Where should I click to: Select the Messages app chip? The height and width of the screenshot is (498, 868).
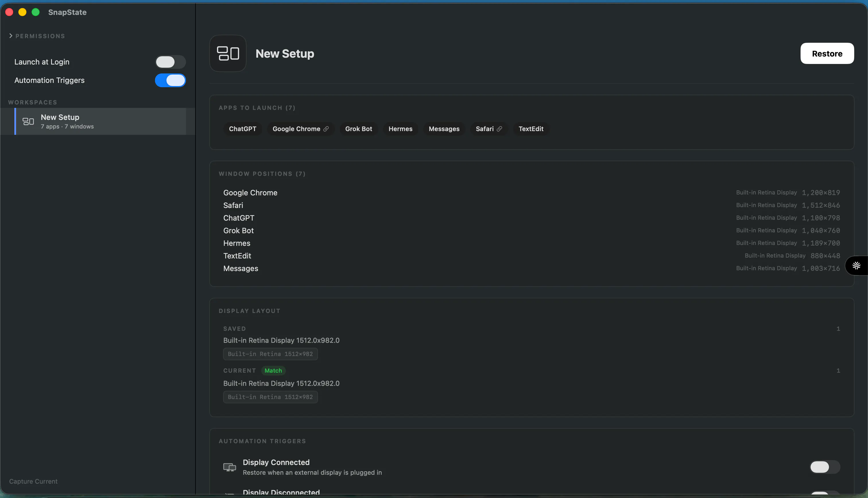click(x=444, y=129)
